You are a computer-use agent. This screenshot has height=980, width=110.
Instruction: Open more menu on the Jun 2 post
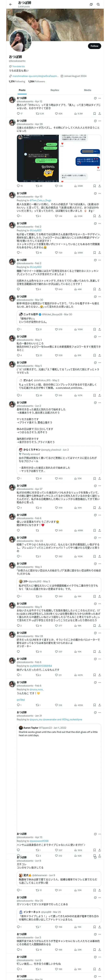pos(100,402)
